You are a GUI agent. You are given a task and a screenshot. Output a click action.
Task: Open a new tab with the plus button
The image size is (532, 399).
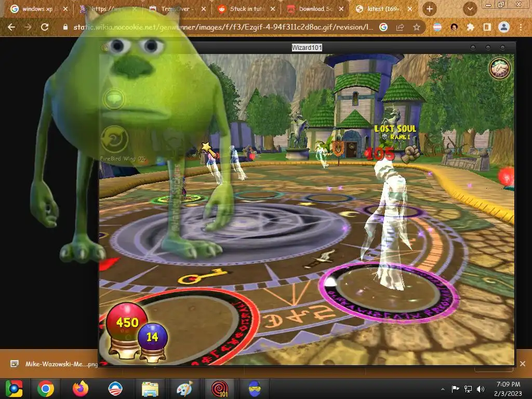click(x=430, y=9)
